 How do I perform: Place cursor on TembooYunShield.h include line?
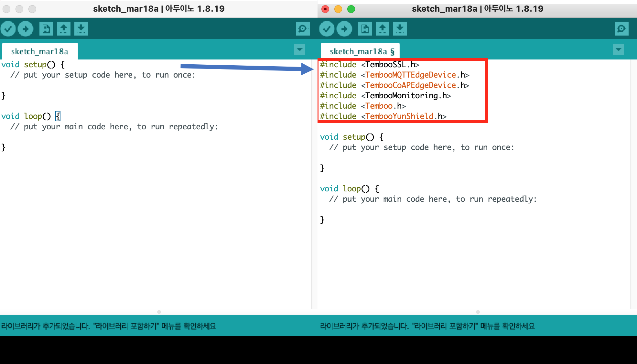[x=383, y=116]
